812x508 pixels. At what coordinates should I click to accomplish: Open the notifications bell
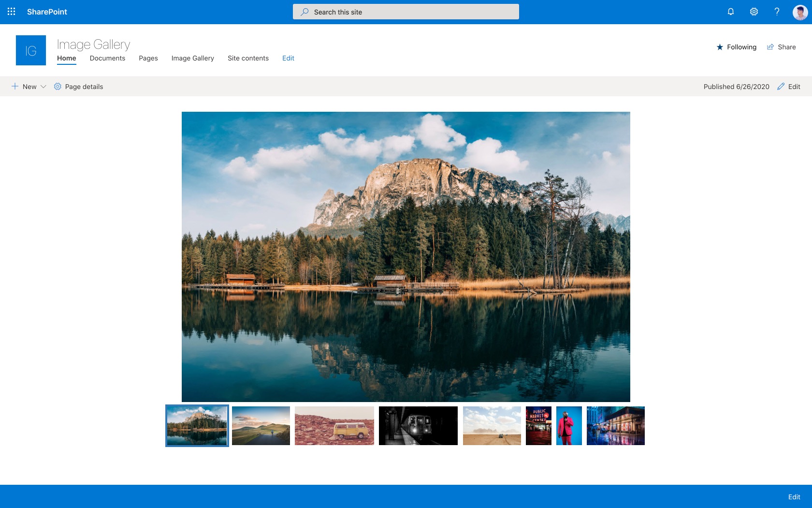(x=731, y=12)
